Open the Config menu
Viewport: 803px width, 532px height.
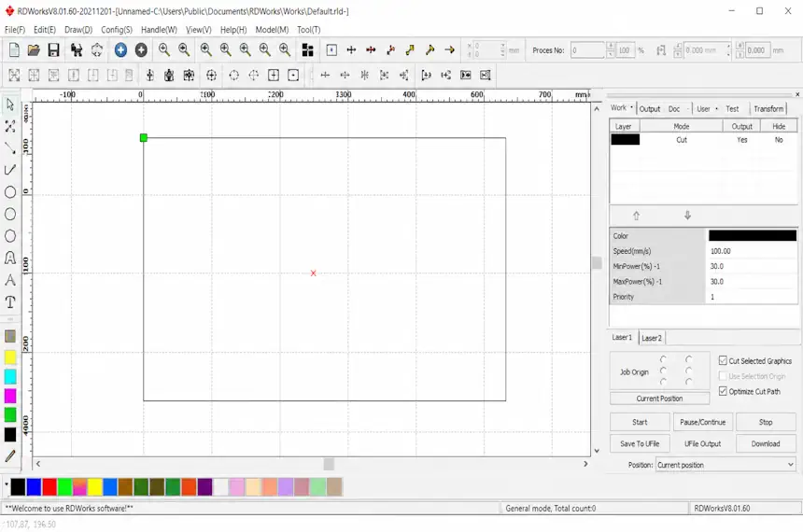pyautogui.click(x=117, y=30)
